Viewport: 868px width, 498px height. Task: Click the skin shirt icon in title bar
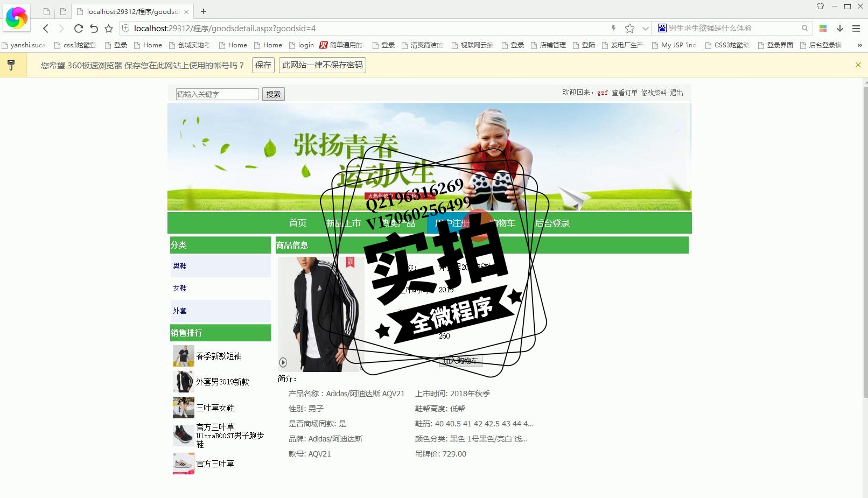tap(820, 6)
